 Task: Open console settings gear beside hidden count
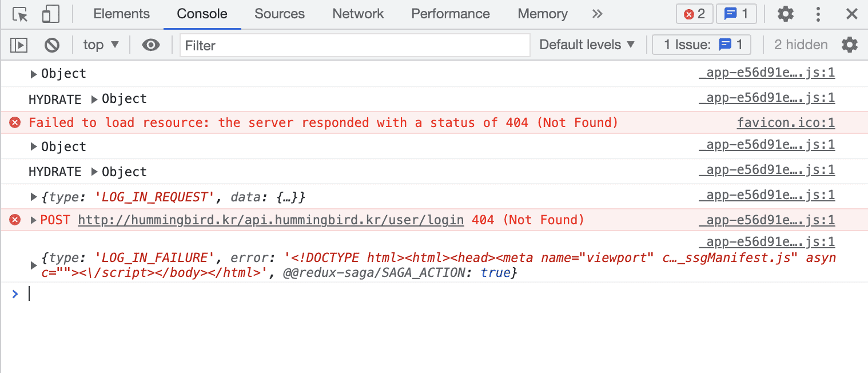pos(850,45)
